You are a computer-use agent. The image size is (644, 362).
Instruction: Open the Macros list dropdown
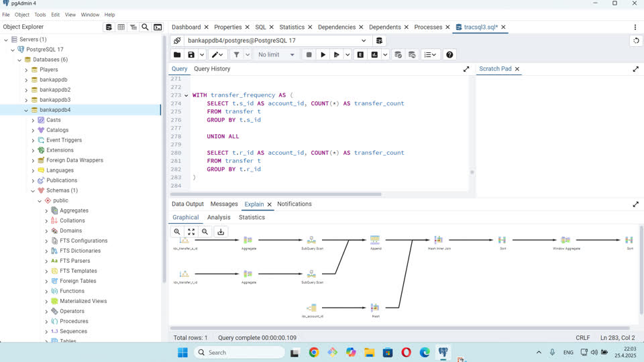pyautogui.click(x=430, y=54)
